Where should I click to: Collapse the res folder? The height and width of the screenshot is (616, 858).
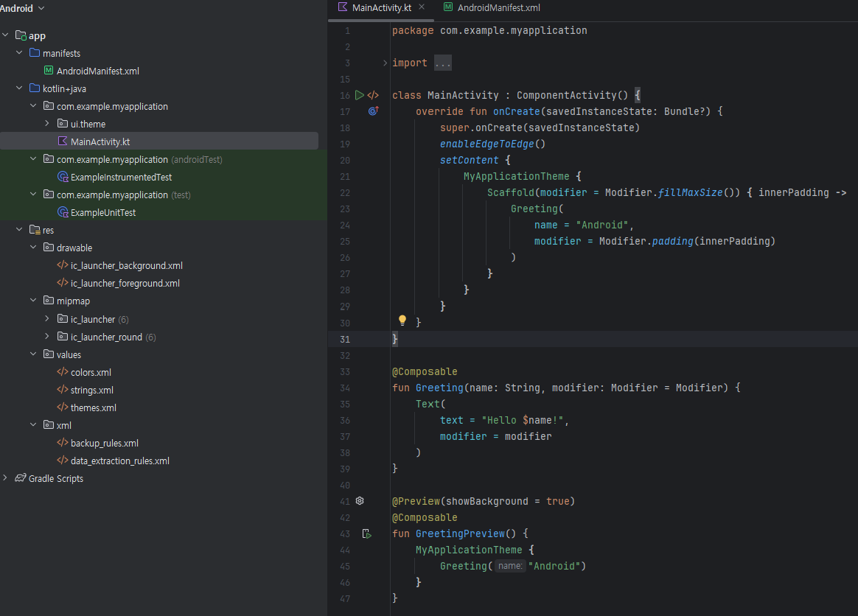(x=19, y=230)
